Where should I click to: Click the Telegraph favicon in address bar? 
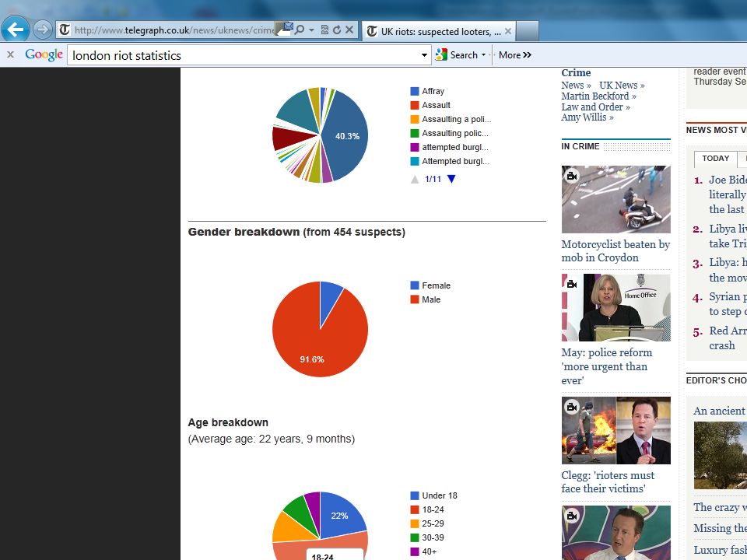coord(65,30)
